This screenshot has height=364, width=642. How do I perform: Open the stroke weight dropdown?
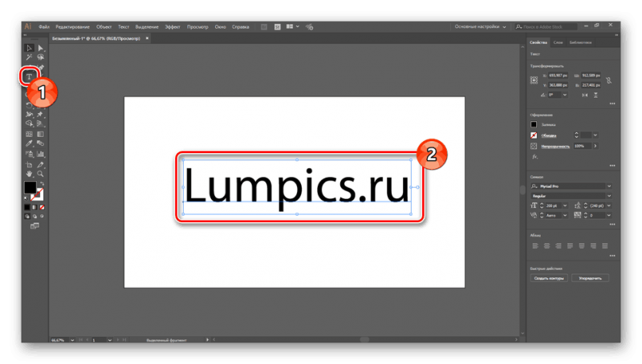pyautogui.click(x=595, y=135)
